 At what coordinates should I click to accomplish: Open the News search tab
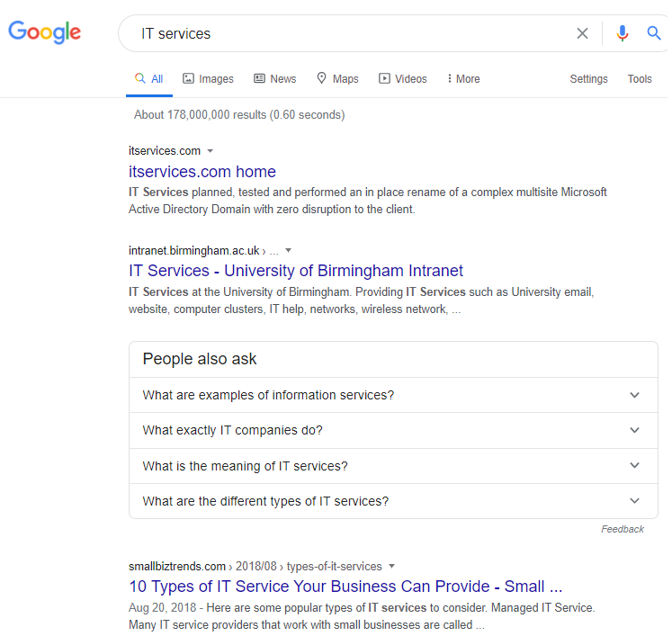pos(275,79)
